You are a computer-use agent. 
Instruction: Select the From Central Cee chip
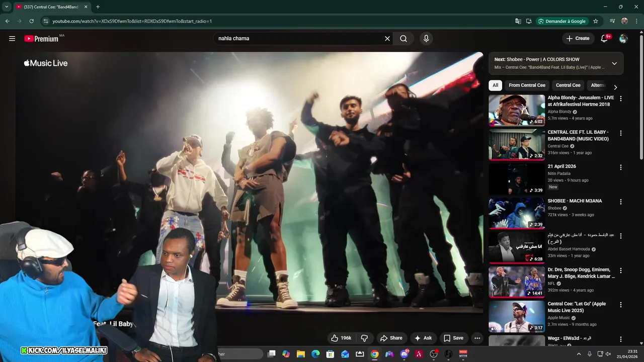(x=527, y=85)
